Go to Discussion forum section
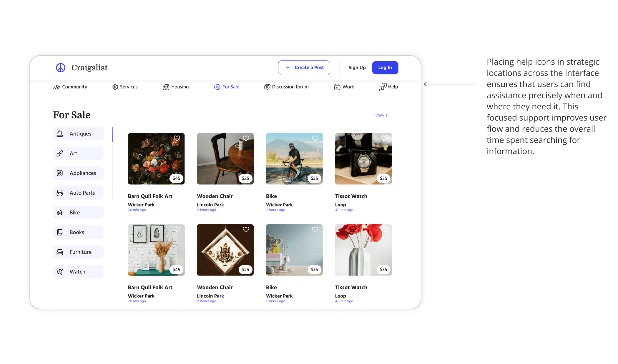Image resolution: width=618 pixels, height=364 pixels. tap(286, 87)
